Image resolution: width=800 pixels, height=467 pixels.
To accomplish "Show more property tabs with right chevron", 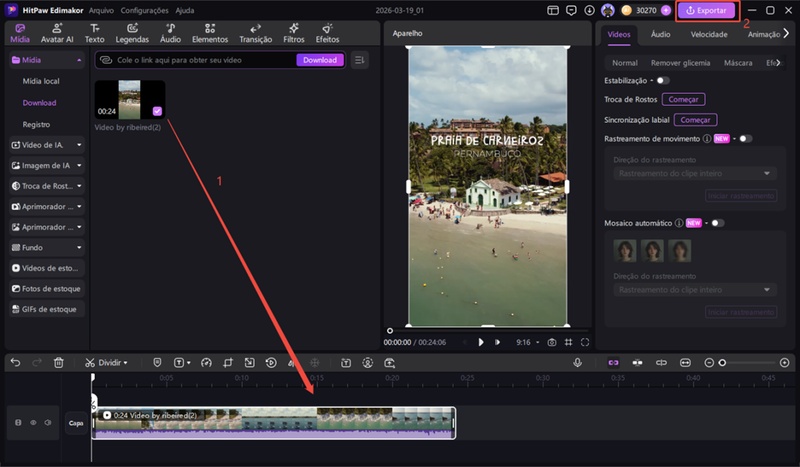I will (x=786, y=33).
